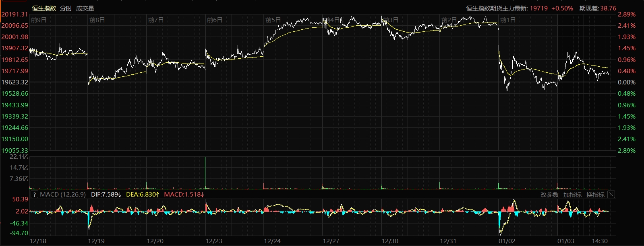The image size is (644, 246).
Task: Click the red MACD value label
Action: pos(184,195)
